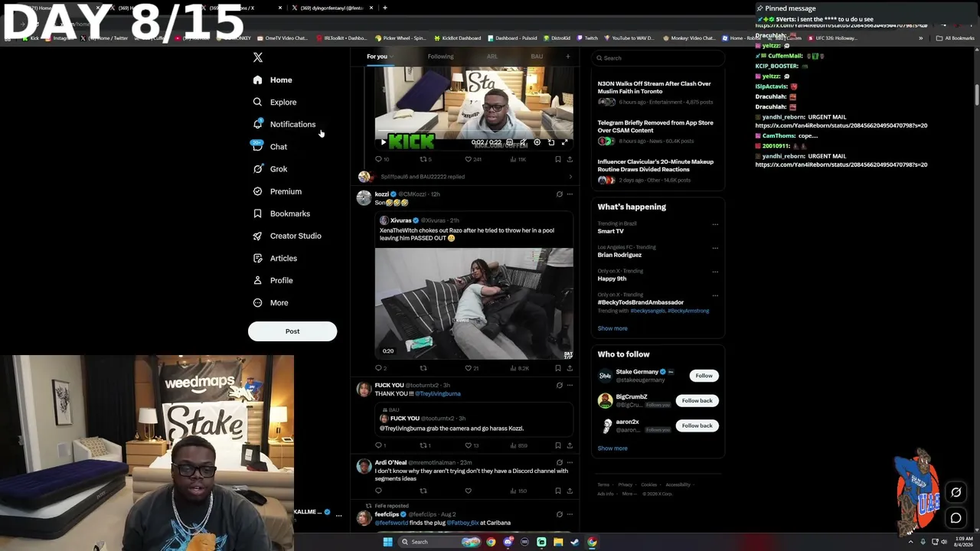
Task: View analytics for the post with 859 views
Action: [518, 445]
